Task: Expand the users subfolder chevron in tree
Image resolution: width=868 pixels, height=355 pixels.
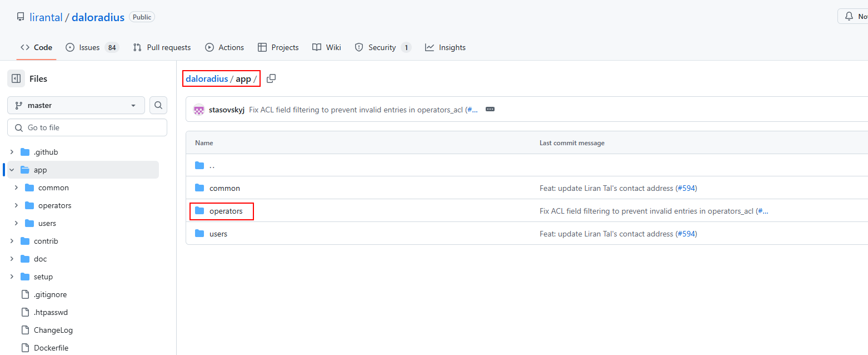Action: coord(16,223)
